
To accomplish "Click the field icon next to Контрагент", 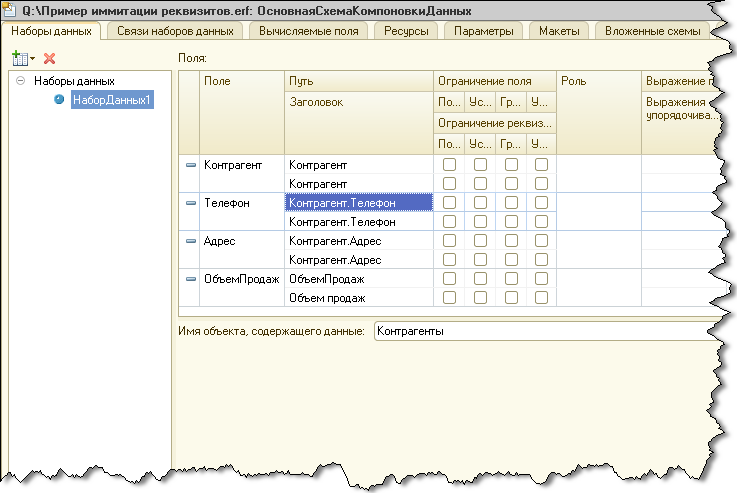I will (192, 165).
